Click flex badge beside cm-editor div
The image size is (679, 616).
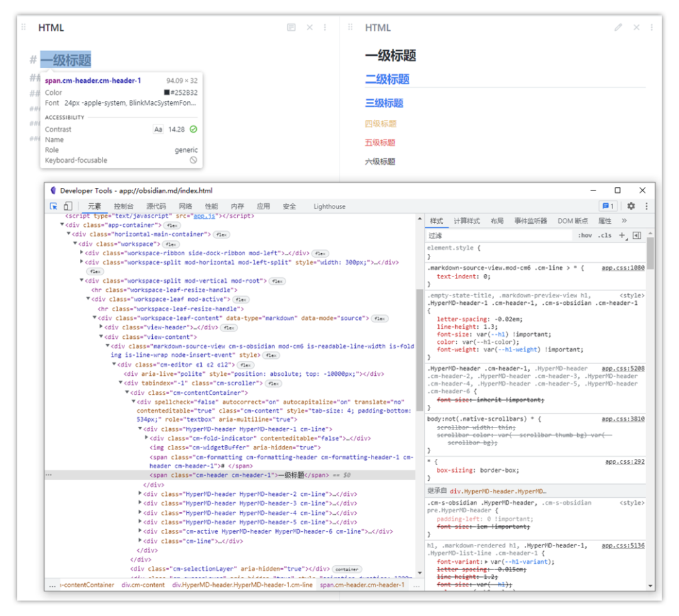[246, 365]
